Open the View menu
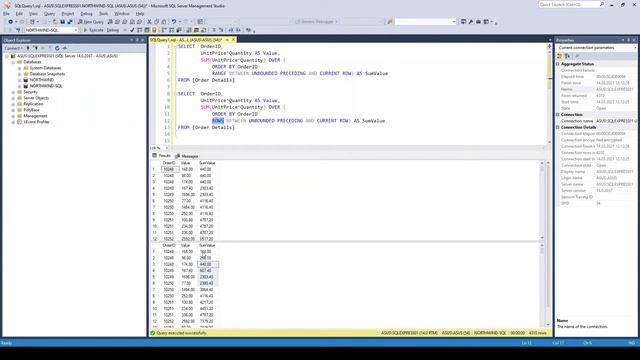This screenshot has width=640, height=360. tap(33, 14)
